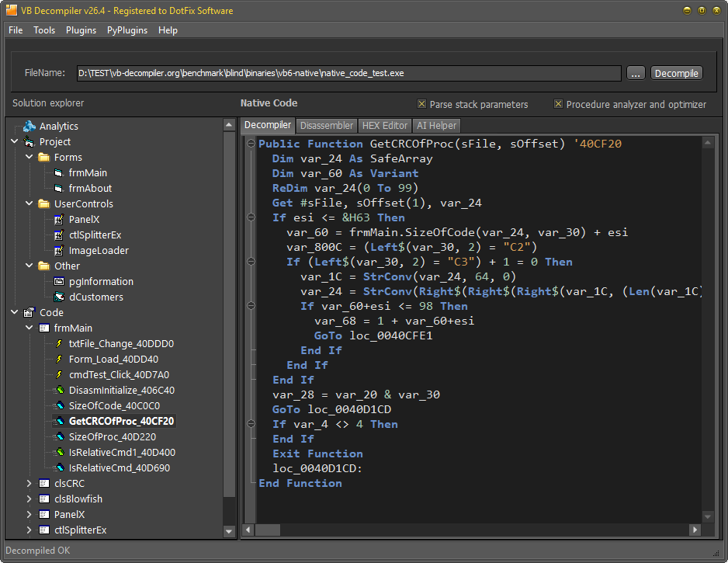Switch to the HEX Editor tab
This screenshot has height=563, width=728.
point(384,126)
